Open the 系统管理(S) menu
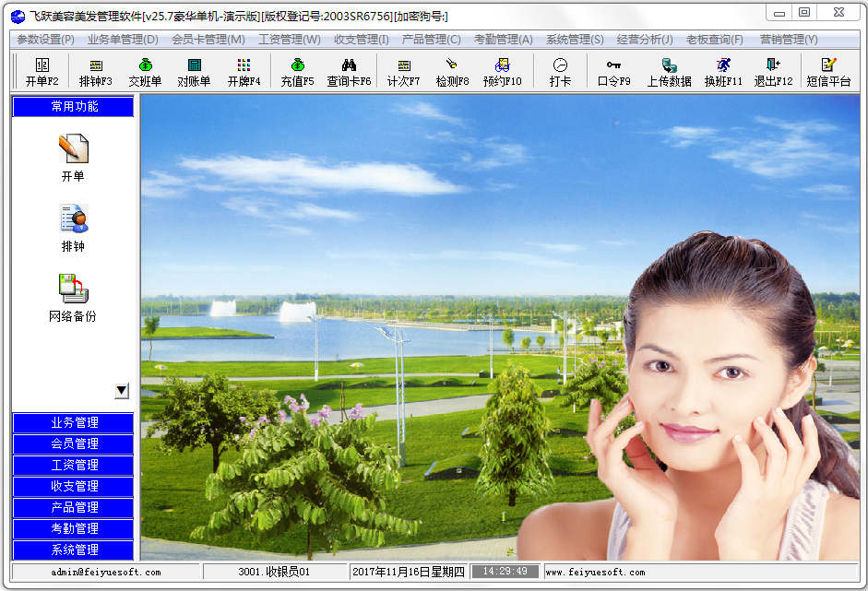The height and width of the screenshot is (591, 868). (575, 40)
